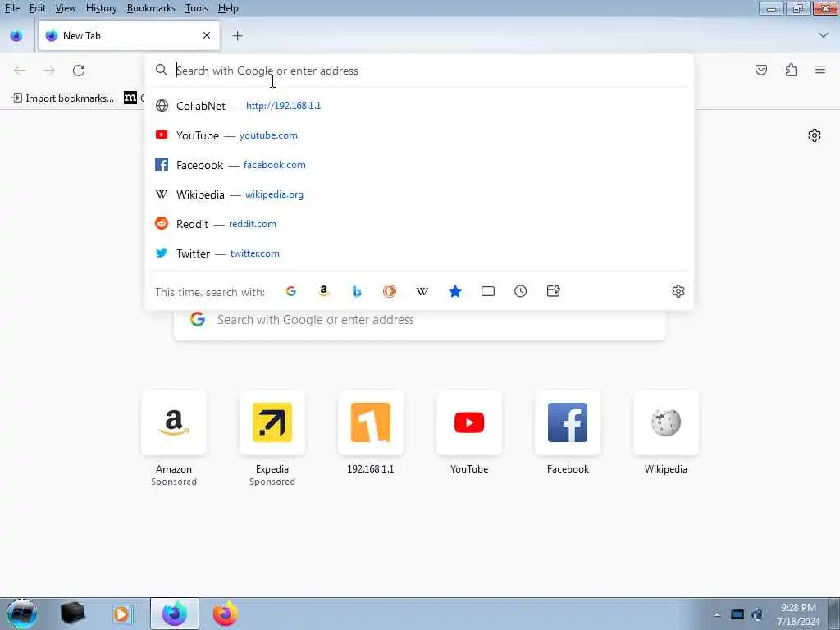
Task: Select the Twitter twitter.com suggestion
Action: [x=419, y=253]
